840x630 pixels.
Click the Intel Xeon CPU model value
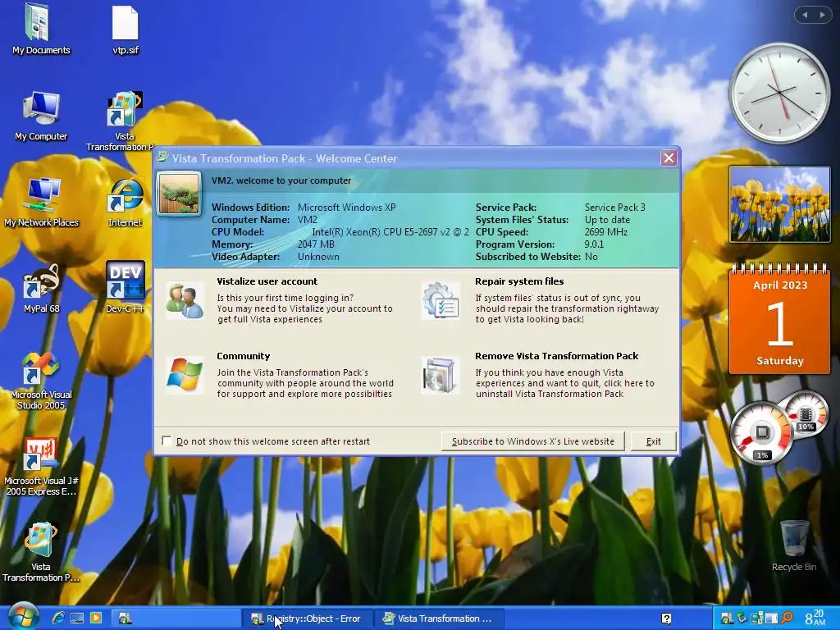click(390, 232)
